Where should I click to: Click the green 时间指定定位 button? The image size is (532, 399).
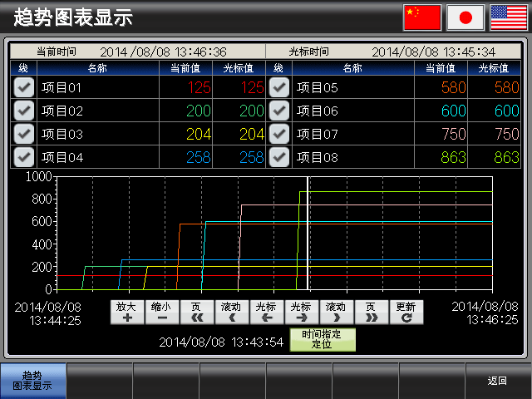[322, 340]
